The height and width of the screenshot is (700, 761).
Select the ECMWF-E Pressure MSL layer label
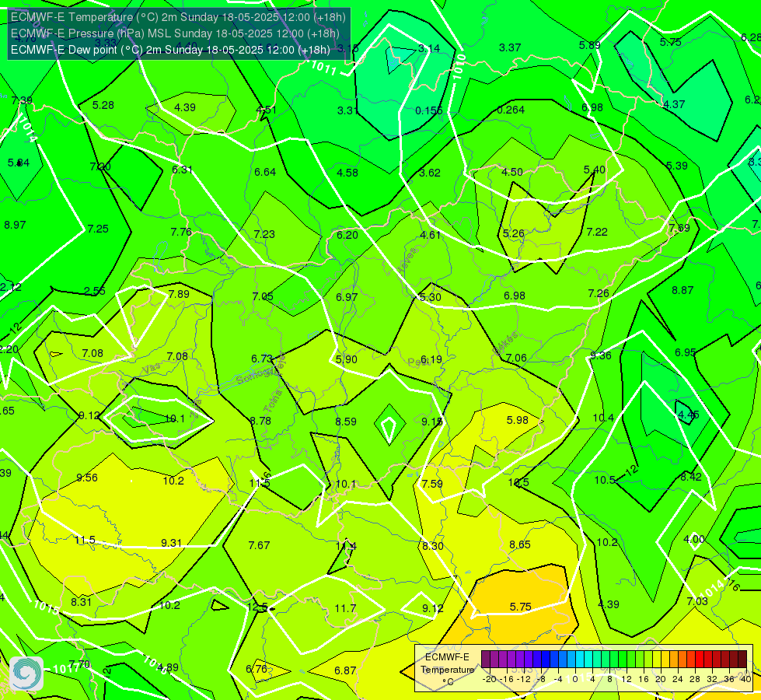(175, 33)
